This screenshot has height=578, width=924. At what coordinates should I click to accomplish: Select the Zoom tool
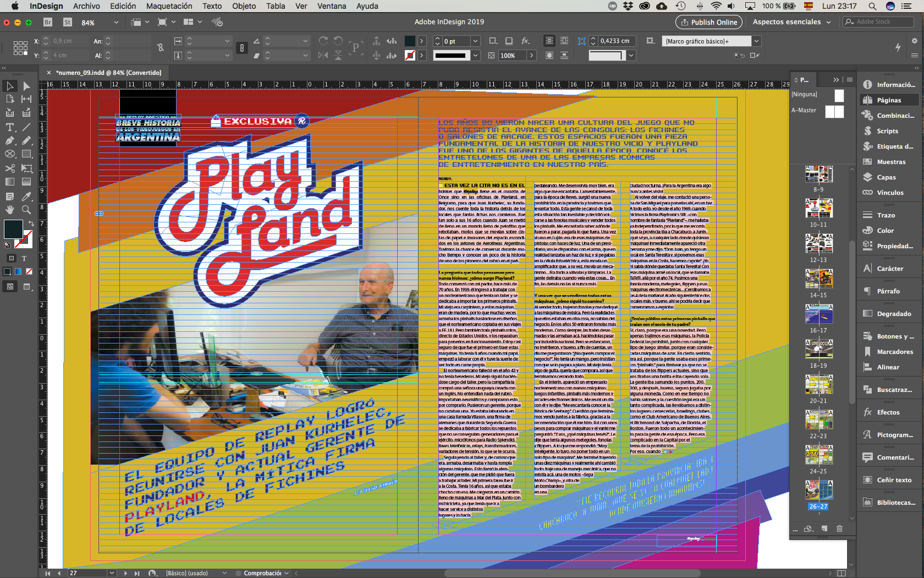[26, 210]
